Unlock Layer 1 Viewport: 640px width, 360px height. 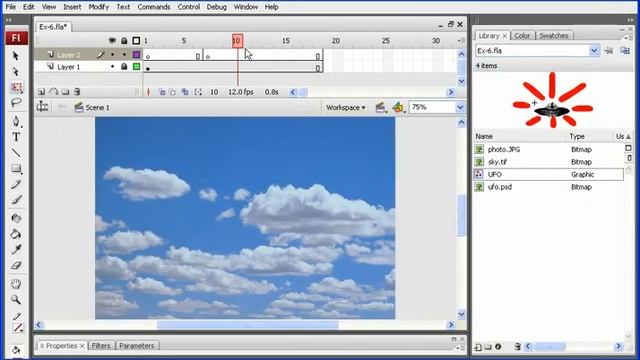(x=124, y=66)
